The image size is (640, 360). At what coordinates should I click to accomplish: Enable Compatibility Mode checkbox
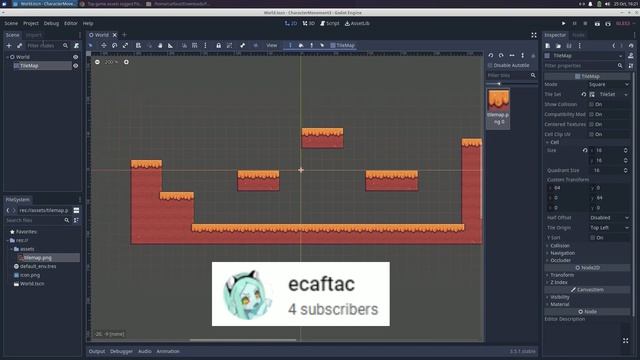[x=591, y=114]
